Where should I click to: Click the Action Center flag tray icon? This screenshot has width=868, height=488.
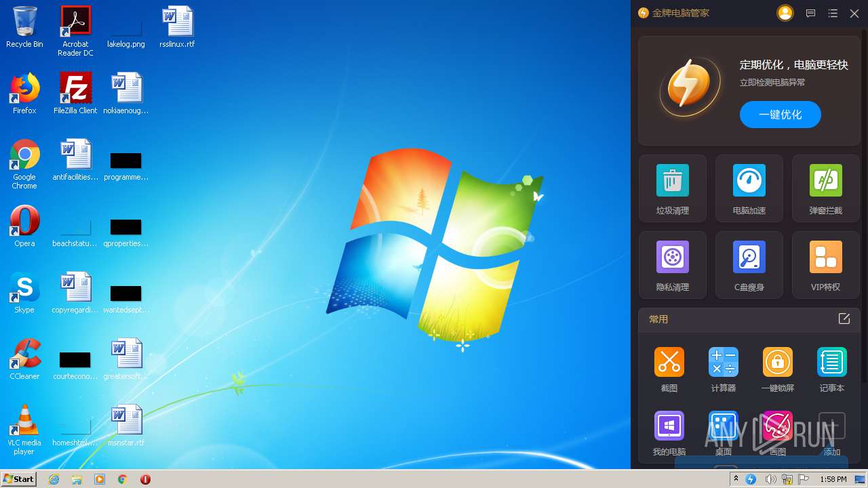coord(804,479)
